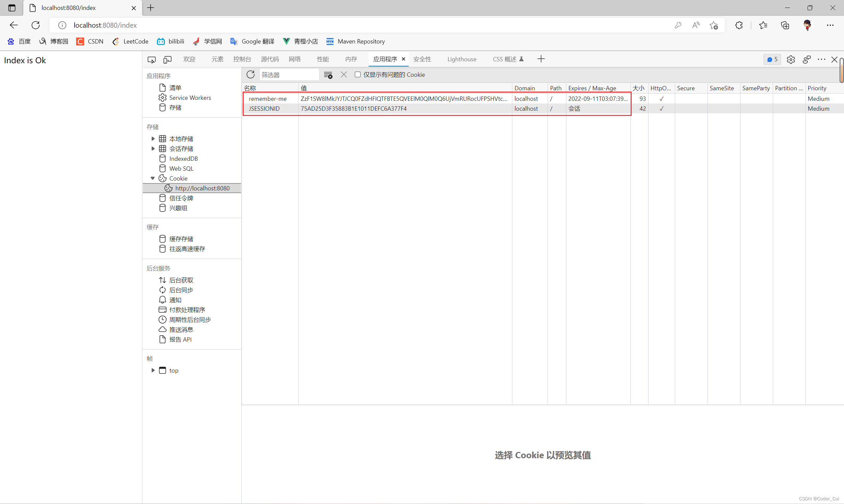
Task: Close the 应用程序 tab
Action: [x=404, y=59]
